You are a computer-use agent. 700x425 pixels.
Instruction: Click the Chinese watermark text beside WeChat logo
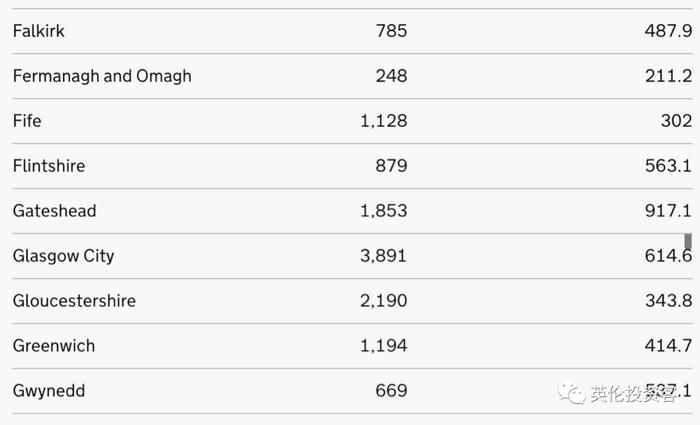[633, 393]
